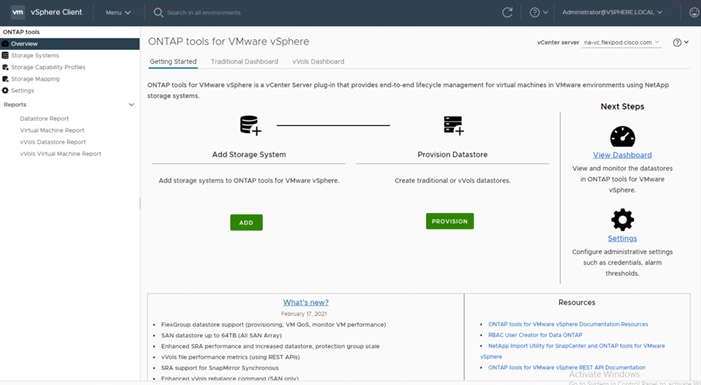Click 'FlexGroup datastore support' list item

(x=274, y=325)
